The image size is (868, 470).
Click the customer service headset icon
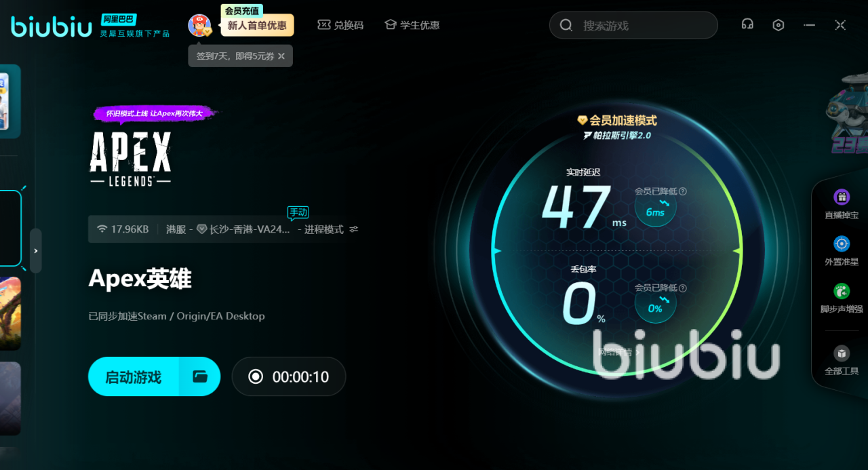(x=747, y=25)
